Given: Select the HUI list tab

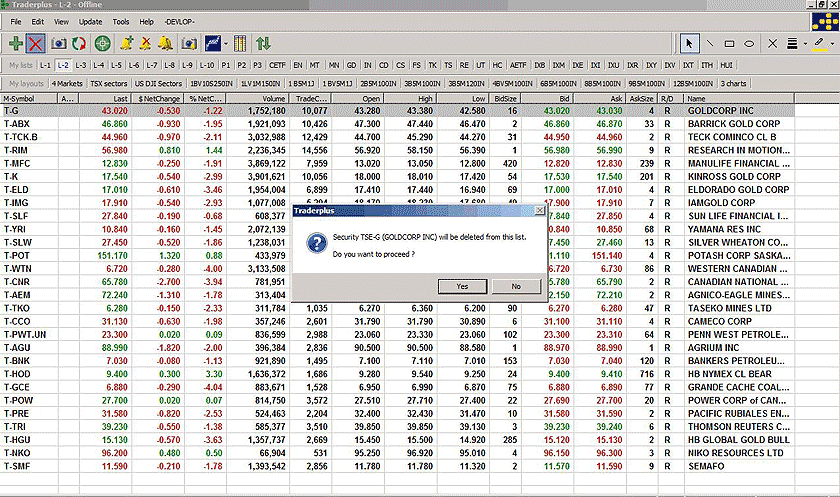Looking at the screenshot, I should 726,65.
